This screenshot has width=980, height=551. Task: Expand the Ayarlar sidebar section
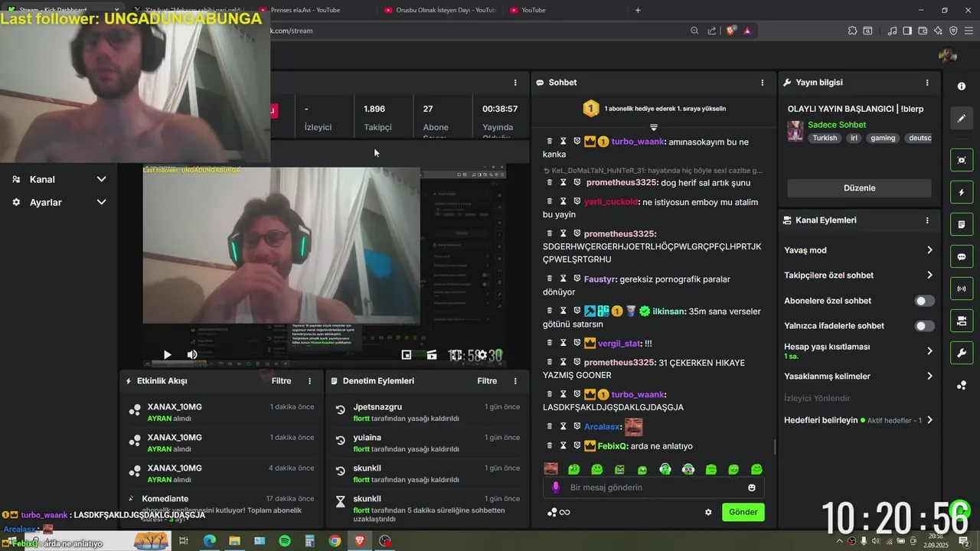(58, 202)
